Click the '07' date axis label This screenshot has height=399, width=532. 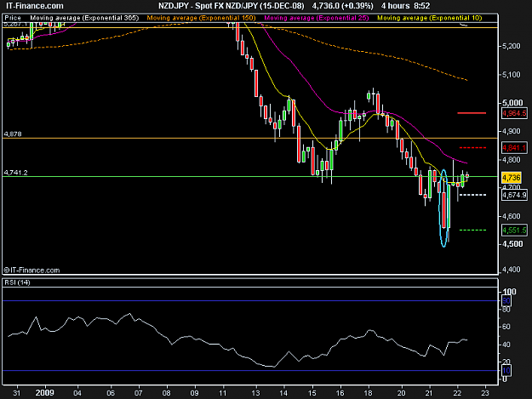[x=138, y=393]
